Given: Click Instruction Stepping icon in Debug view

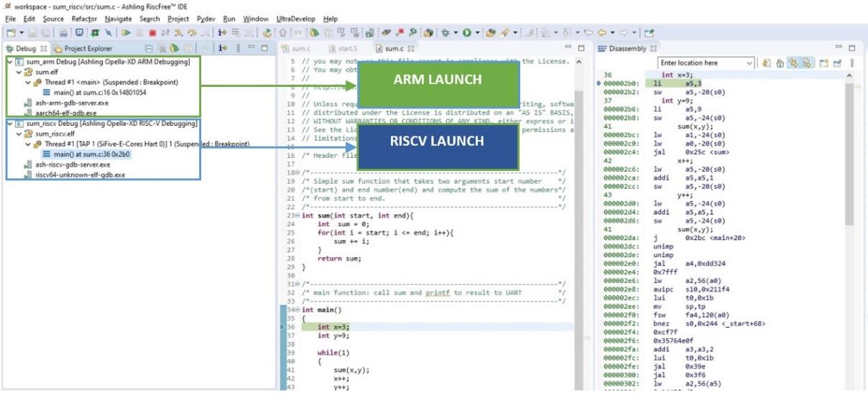Looking at the screenshot, I should click(222, 48).
